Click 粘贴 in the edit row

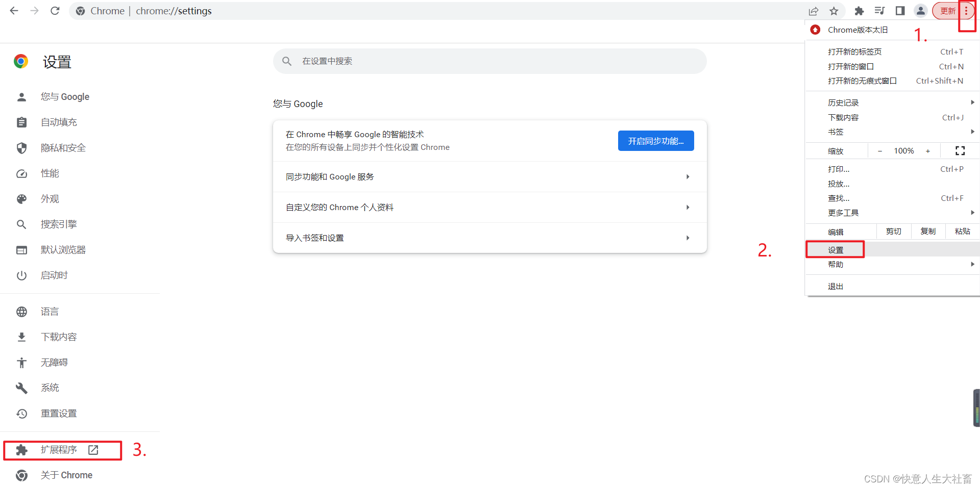(x=963, y=231)
